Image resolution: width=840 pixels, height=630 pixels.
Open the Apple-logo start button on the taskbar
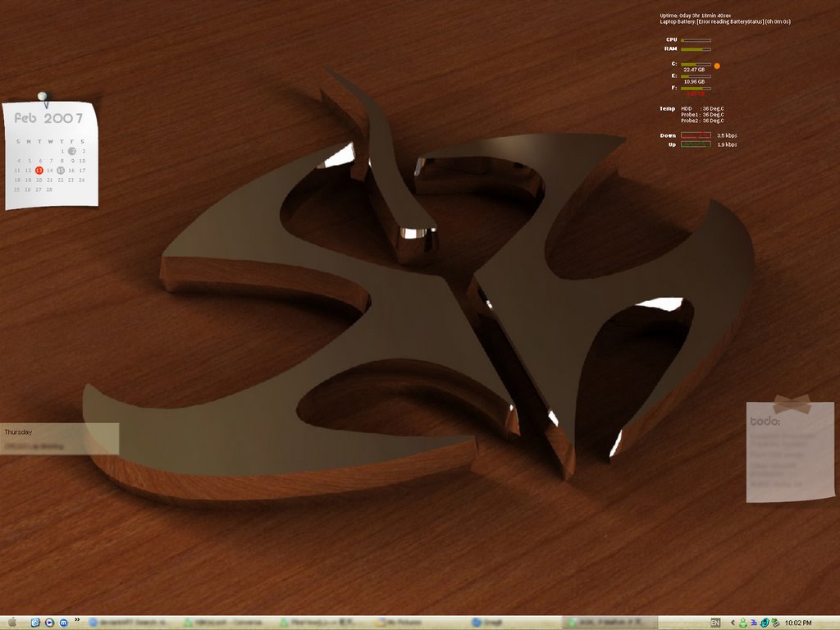11,622
